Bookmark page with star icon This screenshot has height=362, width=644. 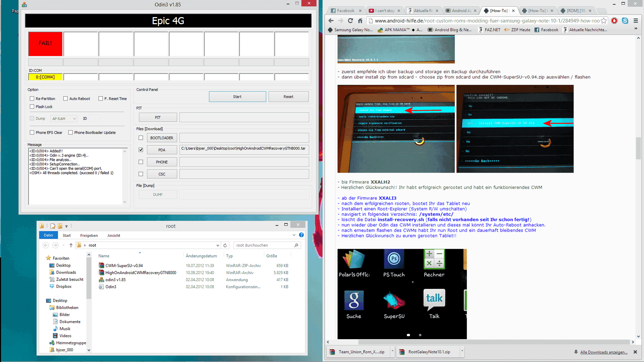click(604, 21)
